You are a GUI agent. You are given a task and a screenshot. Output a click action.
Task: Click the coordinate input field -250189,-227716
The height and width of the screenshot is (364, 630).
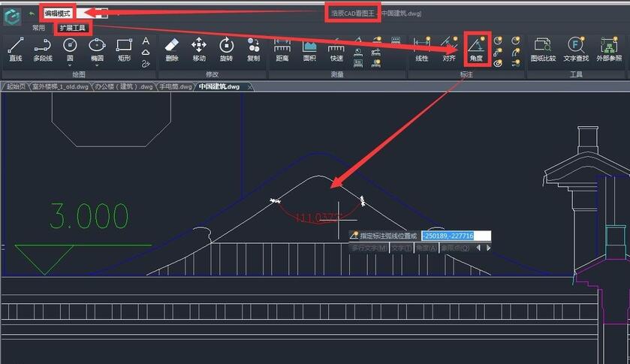pyautogui.click(x=456, y=236)
